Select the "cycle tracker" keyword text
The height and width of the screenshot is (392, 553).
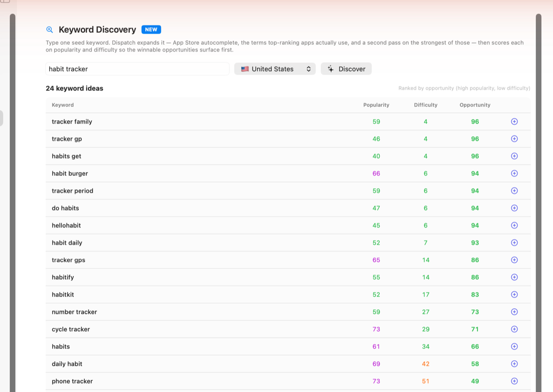point(71,329)
